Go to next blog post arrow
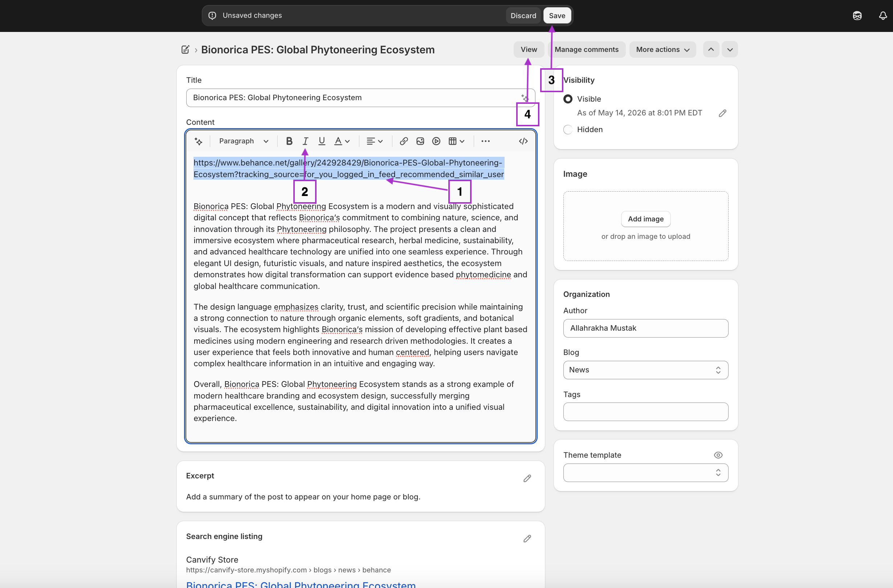Viewport: 893px width, 588px height. point(729,49)
